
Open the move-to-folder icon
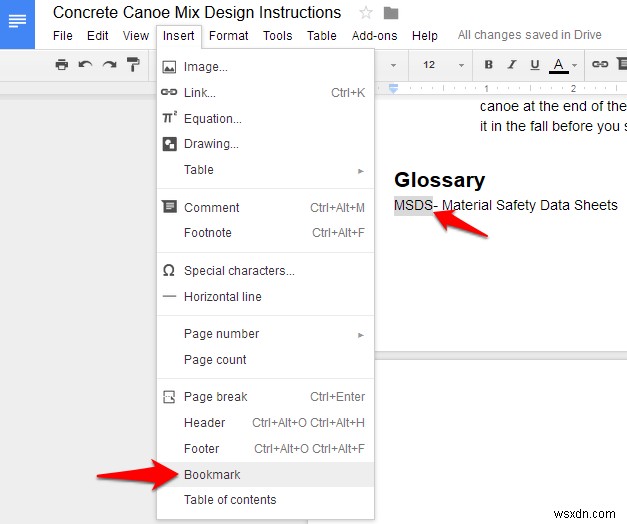coord(391,13)
